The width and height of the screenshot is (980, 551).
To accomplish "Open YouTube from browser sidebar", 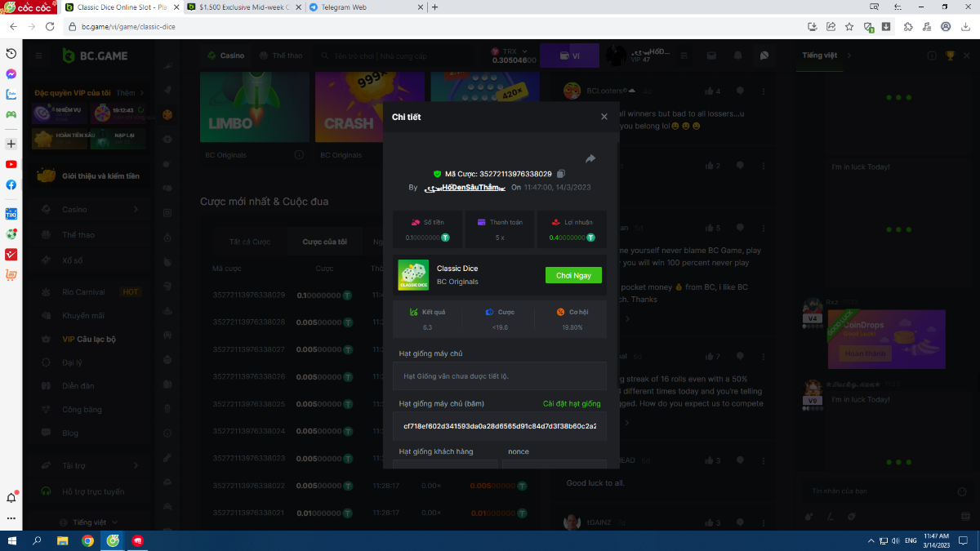I will pyautogui.click(x=11, y=164).
